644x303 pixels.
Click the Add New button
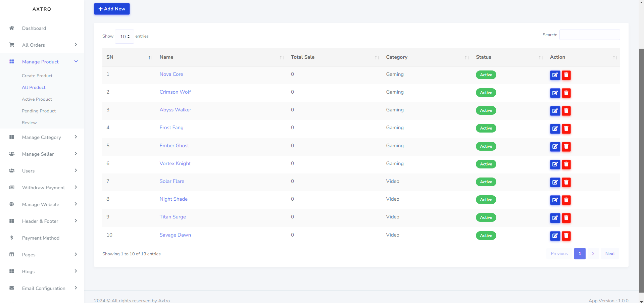[112, 9]
